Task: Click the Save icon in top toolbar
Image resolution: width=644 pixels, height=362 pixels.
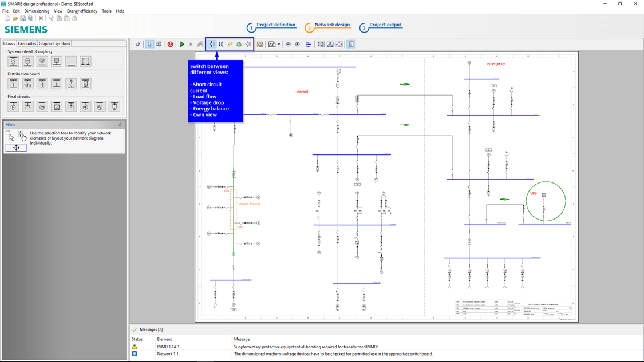Action: click(x=23, y=18)
